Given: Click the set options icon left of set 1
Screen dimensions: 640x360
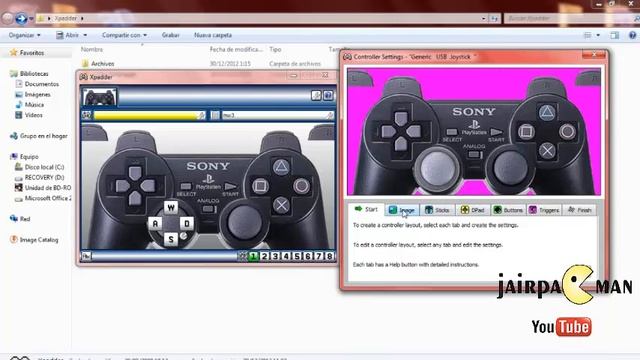Looking at the screenshot, I should tap(242, 256).
